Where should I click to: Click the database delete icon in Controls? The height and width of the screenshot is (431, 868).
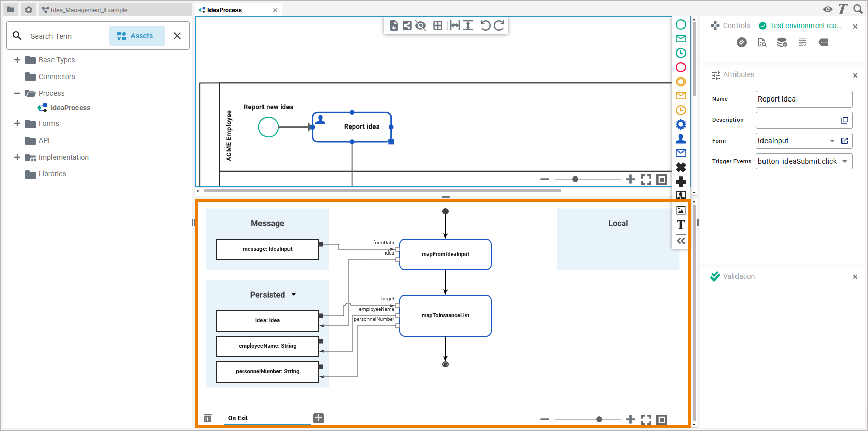click(782, 43)
